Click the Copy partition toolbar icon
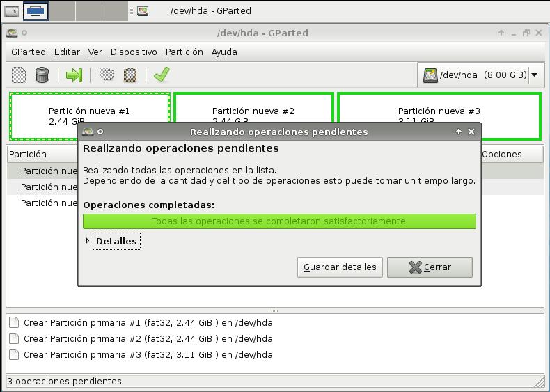This screenshot has height=392, width=550. [107, 75]
